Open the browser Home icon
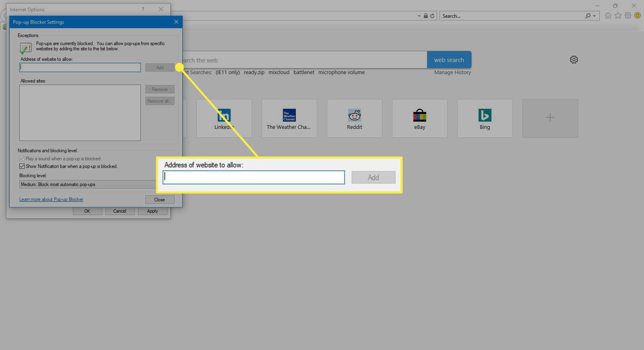644x350 pixels. (x=608, y=16)
